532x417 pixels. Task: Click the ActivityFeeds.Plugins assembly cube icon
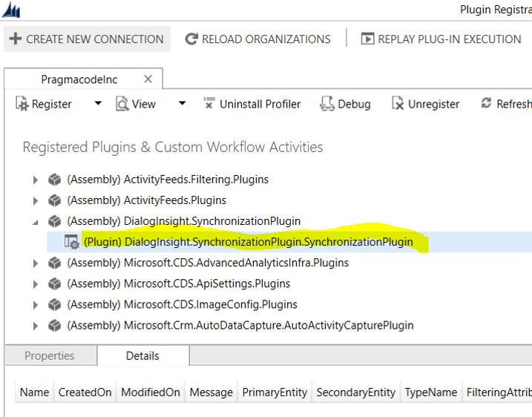pyautogui.click(x=54, y=200)
